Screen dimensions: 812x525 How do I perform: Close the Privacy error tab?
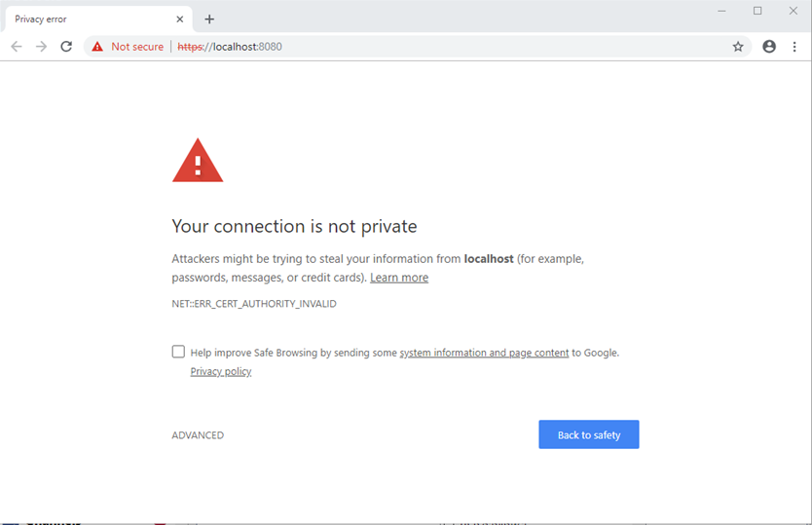[x=180, y=19]
